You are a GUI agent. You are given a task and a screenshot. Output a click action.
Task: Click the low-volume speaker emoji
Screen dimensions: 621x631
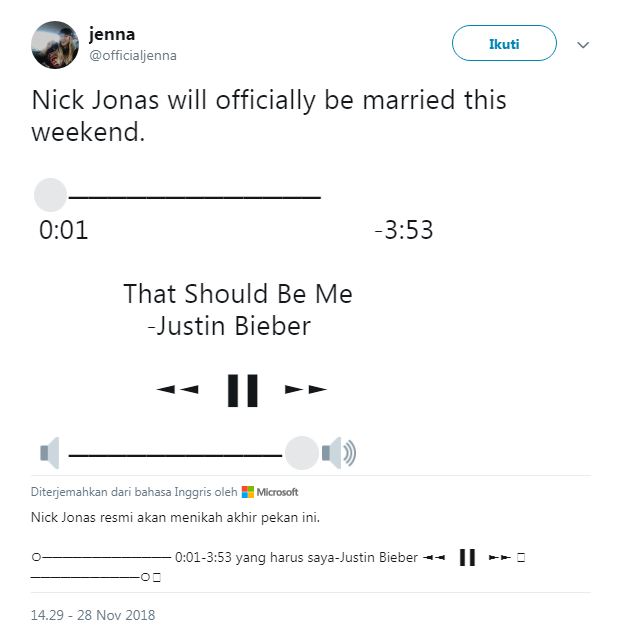[50, 453]
